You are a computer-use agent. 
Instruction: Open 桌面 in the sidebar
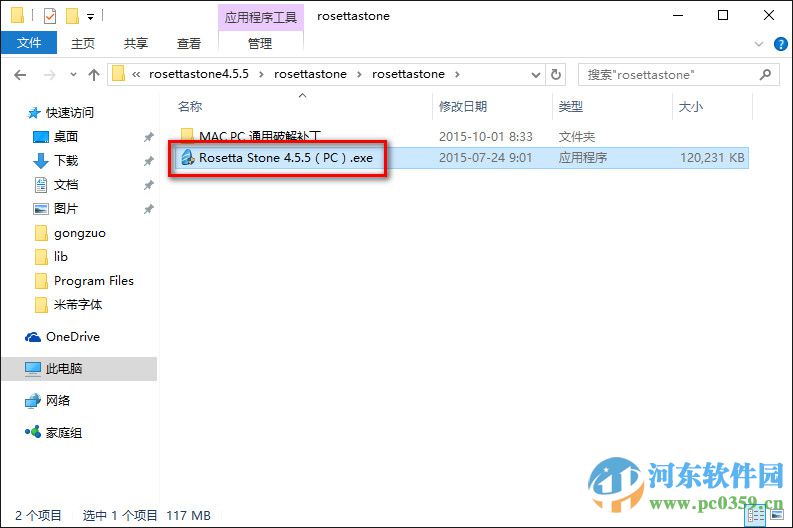pos(66,137)
